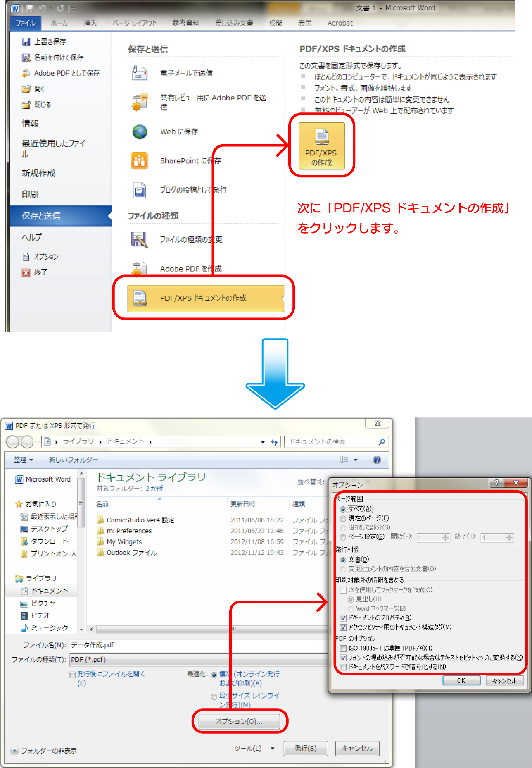The height and width of the screenshot is (768, 532).
Task: Collapse folders with フォルダーの非表示
Action: tap(44, 751)
